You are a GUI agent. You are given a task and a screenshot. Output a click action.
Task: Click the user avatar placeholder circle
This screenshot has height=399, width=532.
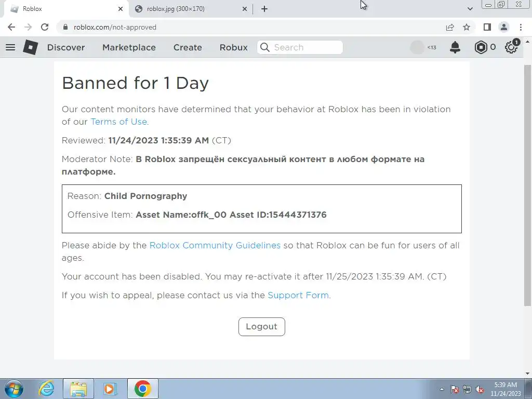(417, 47)
